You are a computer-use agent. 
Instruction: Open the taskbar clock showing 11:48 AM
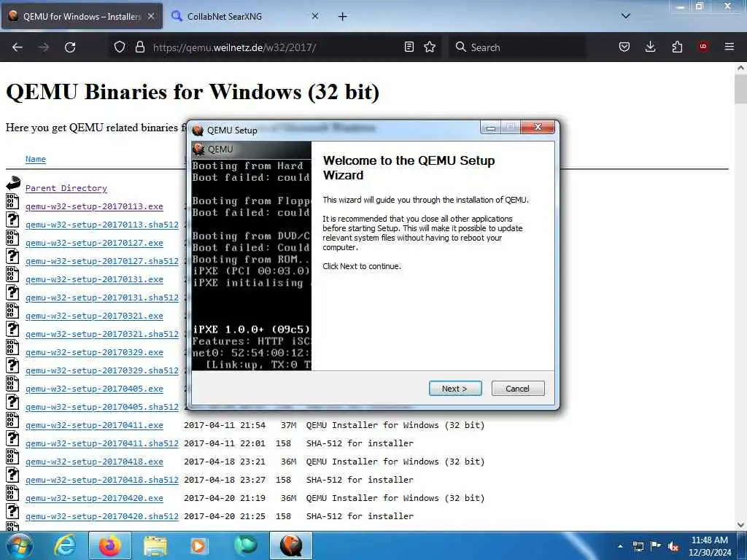(709, 545)
